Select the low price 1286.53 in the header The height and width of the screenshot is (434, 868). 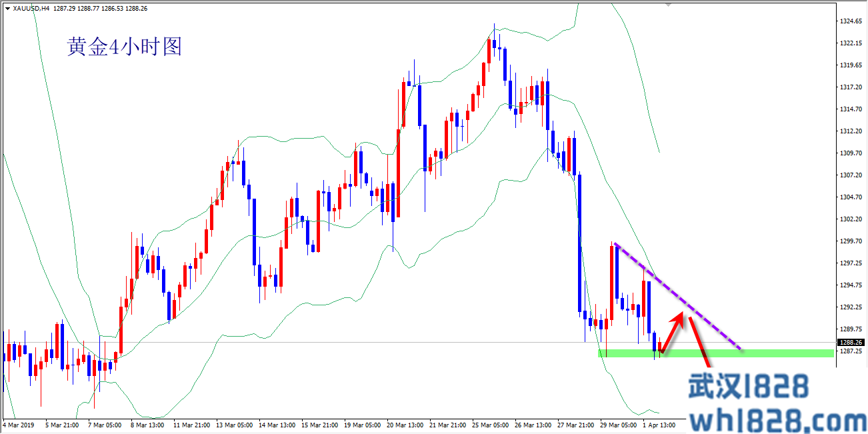pyautogui.click(x=113, y=8)
